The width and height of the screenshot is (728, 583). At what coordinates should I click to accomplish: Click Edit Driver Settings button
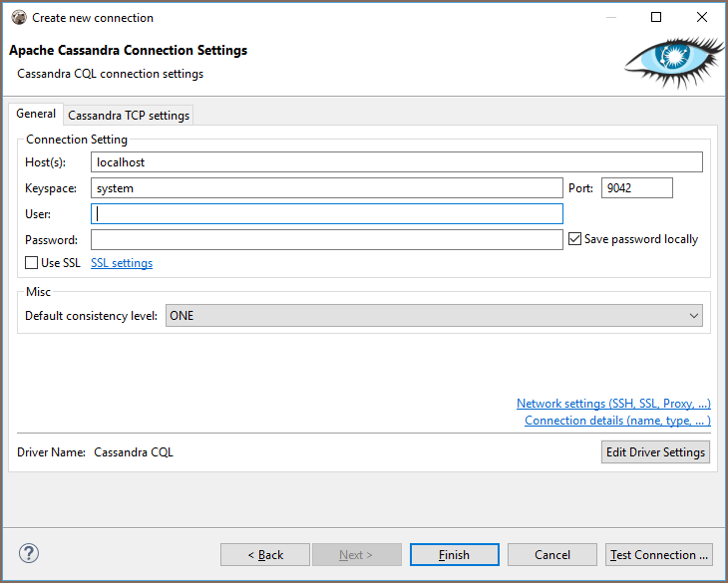[655, 452]
